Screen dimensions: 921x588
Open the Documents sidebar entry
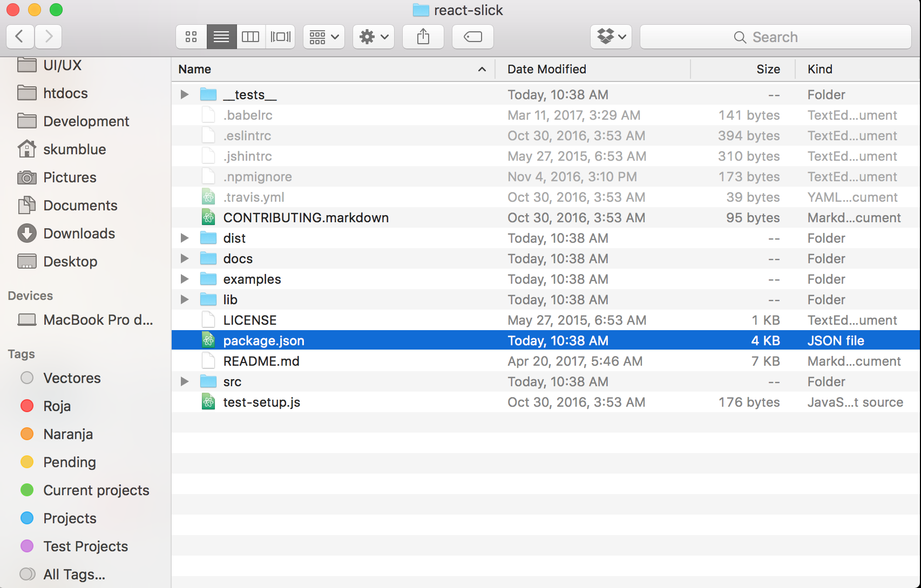[x=80, y=205]
